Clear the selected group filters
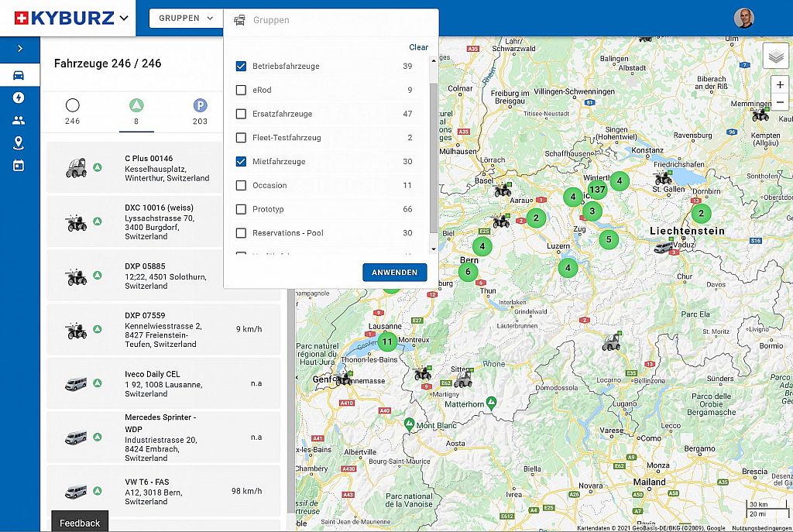 point(418,47)
